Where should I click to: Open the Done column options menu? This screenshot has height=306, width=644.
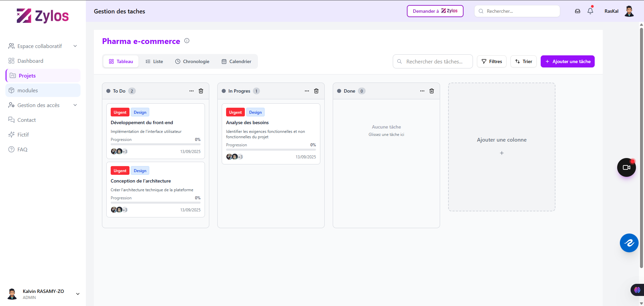pos(422,91)
